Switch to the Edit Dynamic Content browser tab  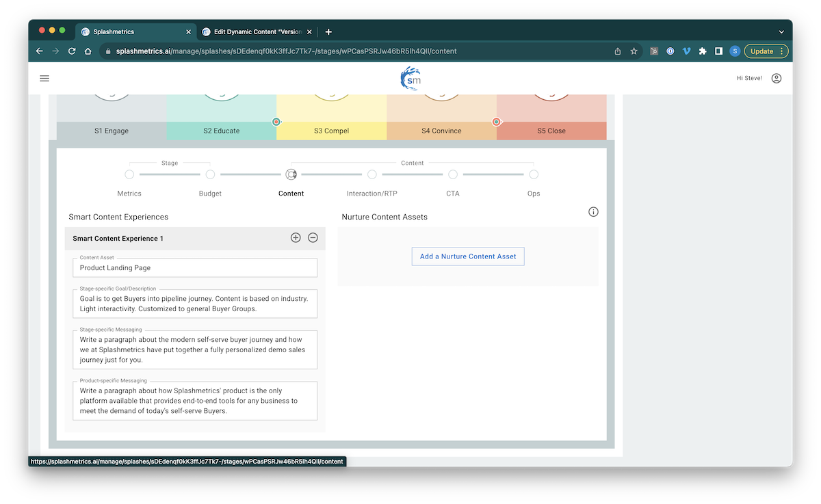[257, 31]
